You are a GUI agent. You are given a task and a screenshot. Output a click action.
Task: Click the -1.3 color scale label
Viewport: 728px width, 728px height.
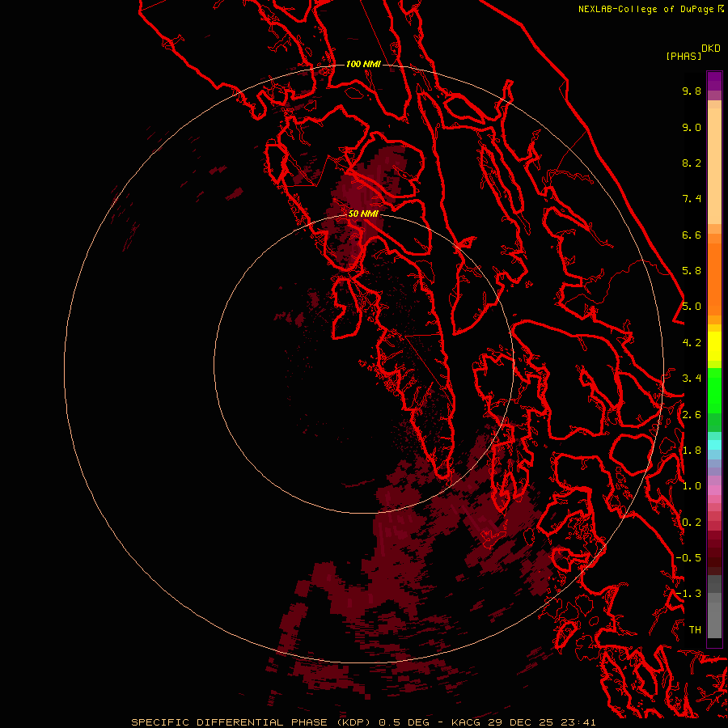688,594
